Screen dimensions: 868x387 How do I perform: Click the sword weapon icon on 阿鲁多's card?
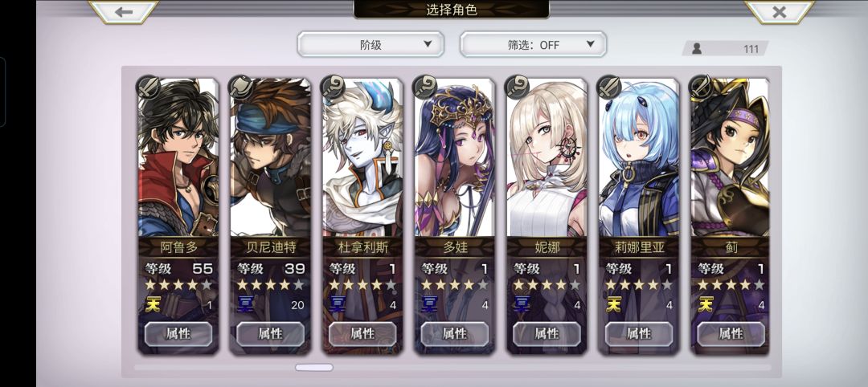[x=149, y=87]
